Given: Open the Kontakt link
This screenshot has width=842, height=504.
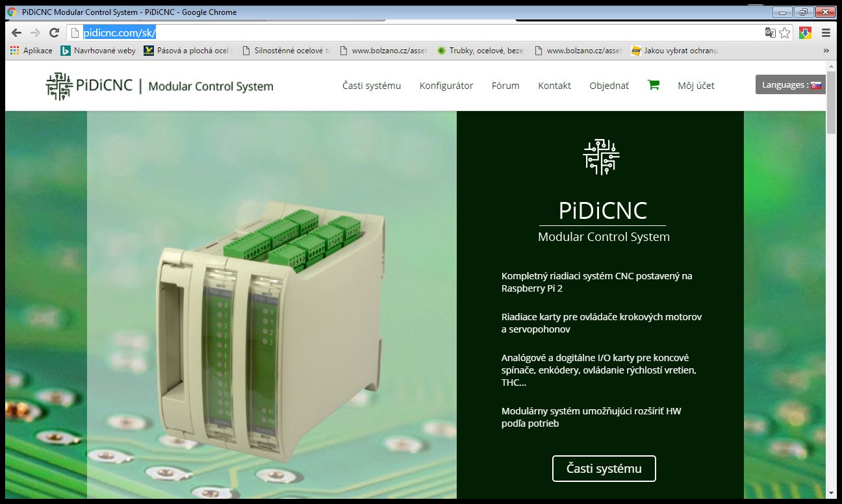Looking at the screenshot, I should coord(554,86).
